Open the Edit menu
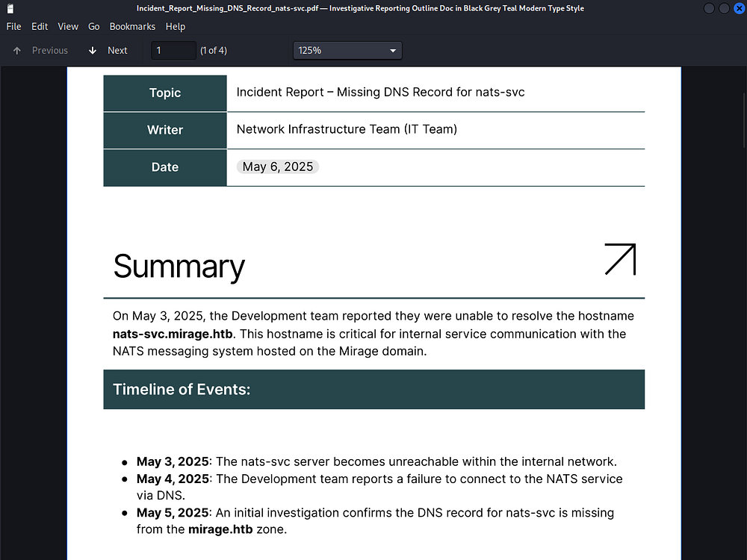This screenshot has width=747, height=560. (40, 27)
